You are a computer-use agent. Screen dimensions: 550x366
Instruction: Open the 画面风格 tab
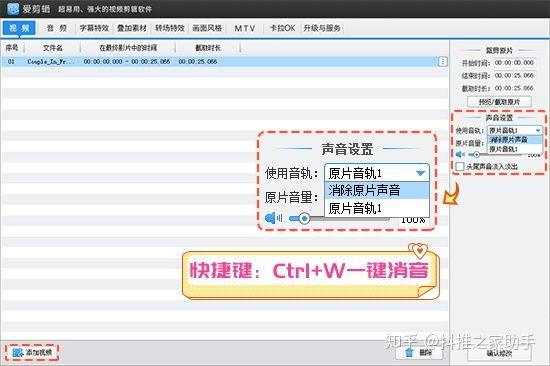207,28
